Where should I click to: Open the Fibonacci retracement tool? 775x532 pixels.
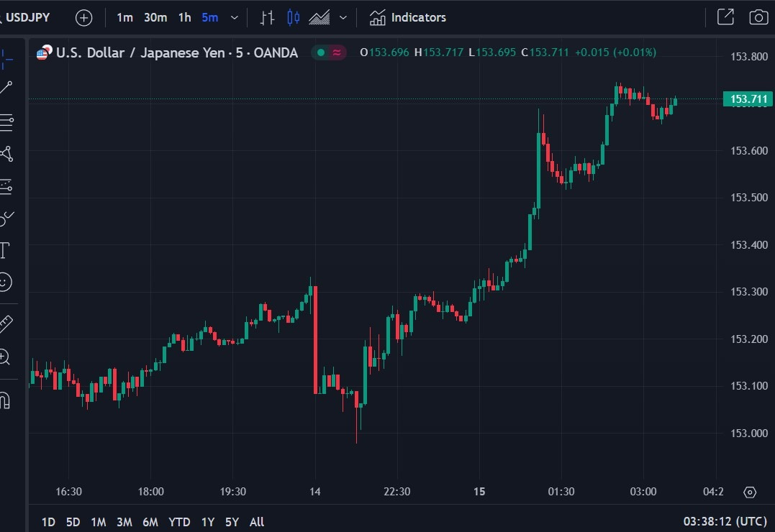[6, 122]
